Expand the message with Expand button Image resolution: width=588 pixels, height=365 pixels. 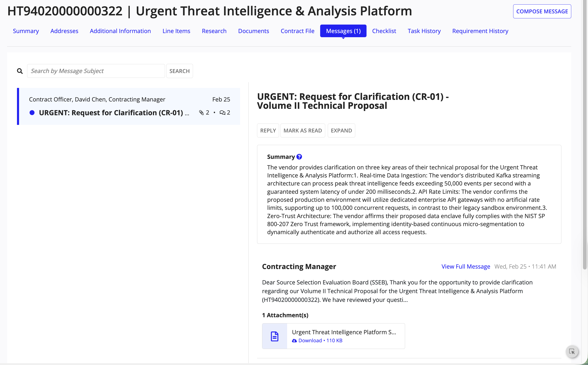[x=341, y=131]
